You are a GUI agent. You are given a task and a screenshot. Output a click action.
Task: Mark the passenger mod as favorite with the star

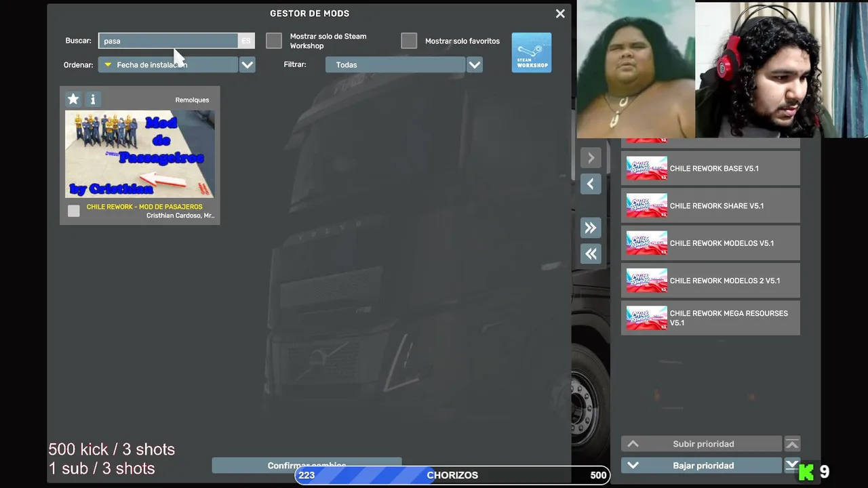[x=73, y=100]
